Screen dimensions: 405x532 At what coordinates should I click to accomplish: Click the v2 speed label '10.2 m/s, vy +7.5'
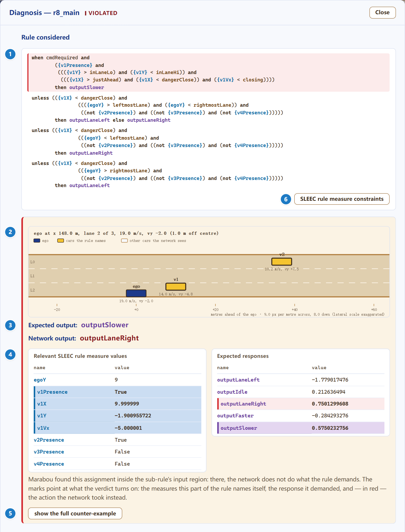pyautogui.click(x=282, y=269)
